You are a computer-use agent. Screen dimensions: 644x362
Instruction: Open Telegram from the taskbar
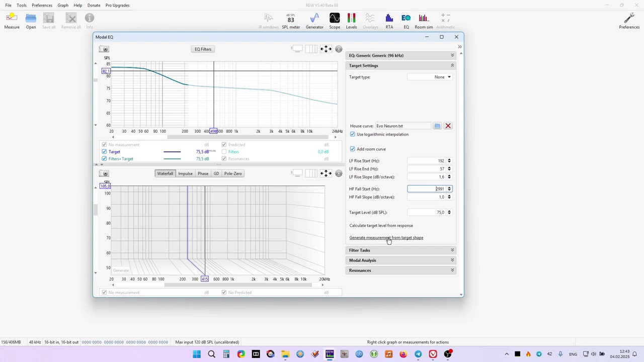point(418,354)
